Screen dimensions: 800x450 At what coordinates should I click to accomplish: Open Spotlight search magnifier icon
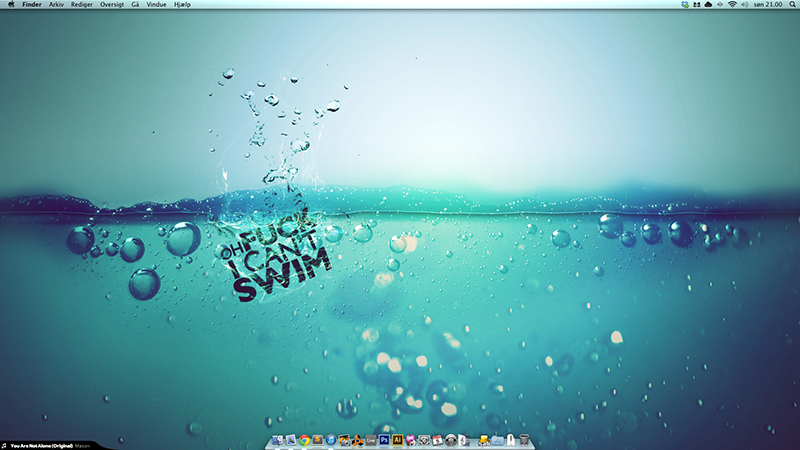[x=792, y=4]
